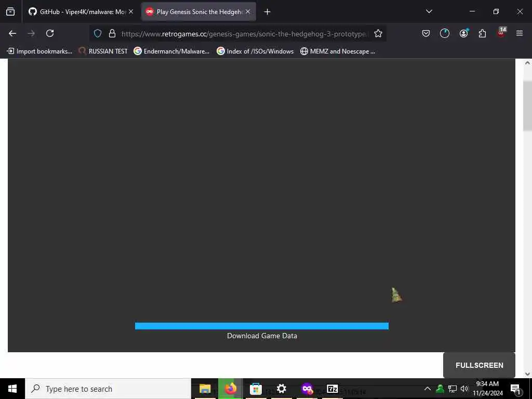Open the volume speaker tray icon
This screenshot has height=399, width=532.
click(x=464, y=389)
